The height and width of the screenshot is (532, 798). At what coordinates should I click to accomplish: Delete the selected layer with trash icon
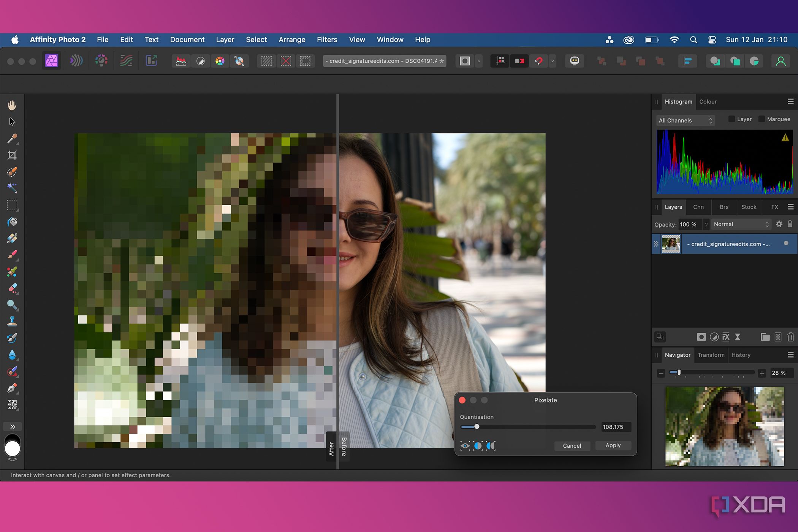click(x=790, y=337)
